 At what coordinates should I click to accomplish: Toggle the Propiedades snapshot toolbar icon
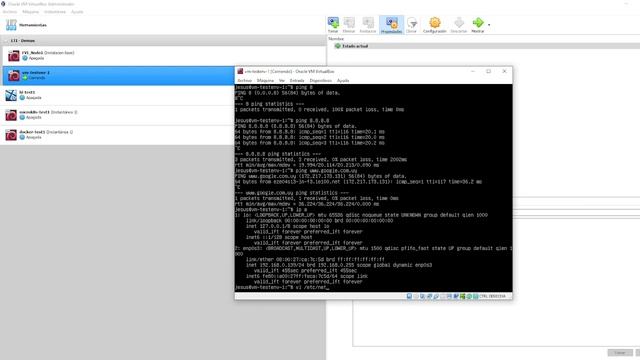(391, 23)
